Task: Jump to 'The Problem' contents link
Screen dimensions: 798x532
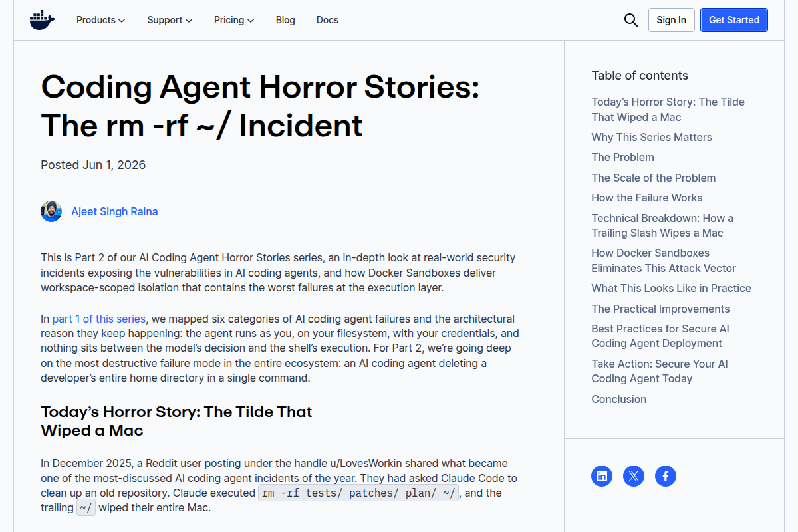Action: (x=622, y=157)
